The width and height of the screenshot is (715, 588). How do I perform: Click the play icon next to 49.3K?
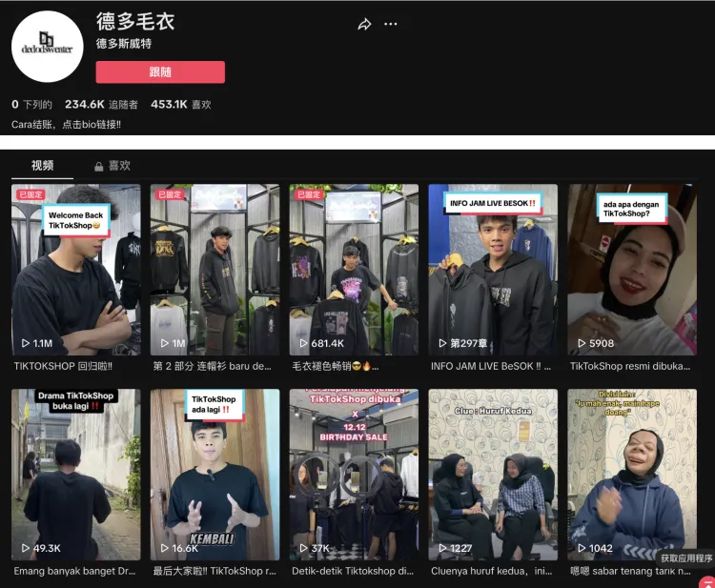point(26,548)
